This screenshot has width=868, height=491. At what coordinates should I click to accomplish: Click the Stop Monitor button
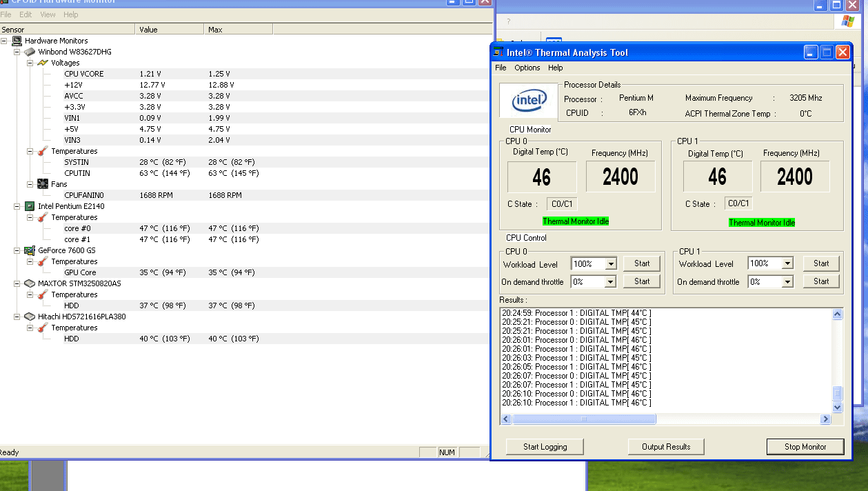tap(805, 447)
